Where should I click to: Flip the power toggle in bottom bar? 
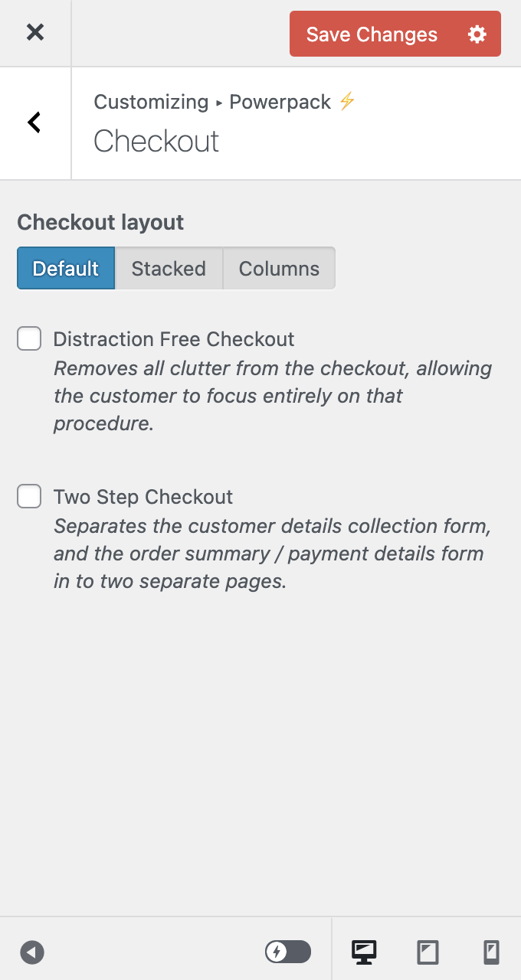click(287, 952)
